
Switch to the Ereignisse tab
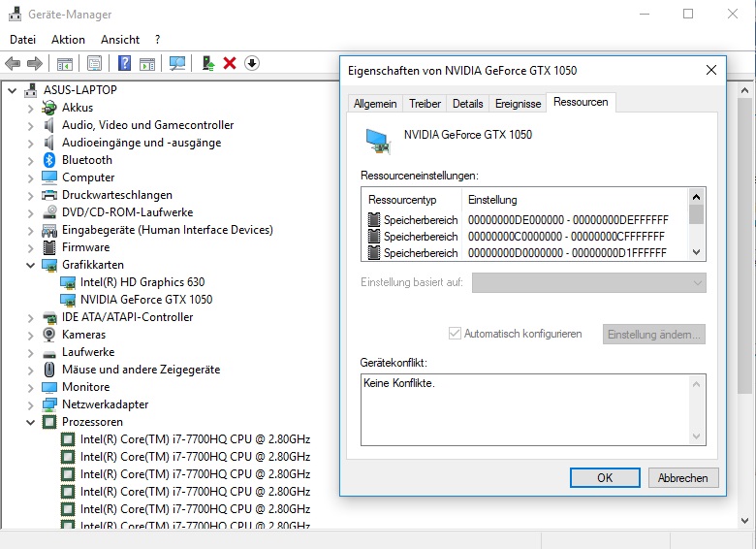click(518, 104)
